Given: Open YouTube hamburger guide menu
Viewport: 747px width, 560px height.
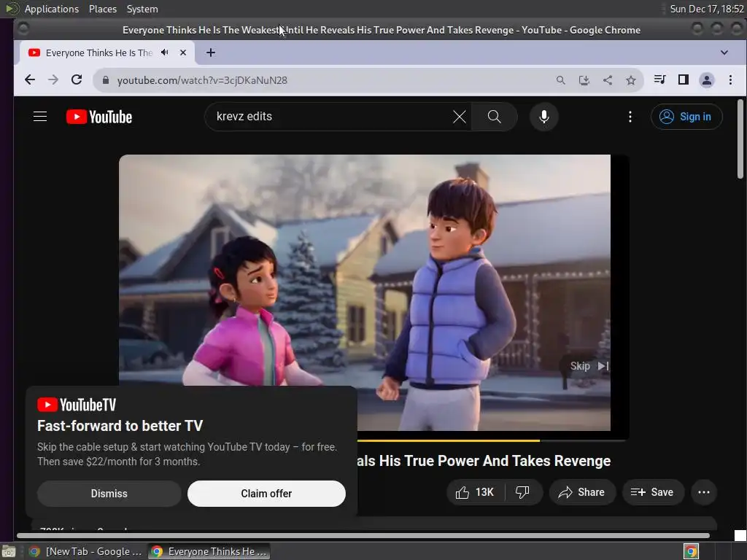Looking at the screenshot, I should (x=40, y=117).
